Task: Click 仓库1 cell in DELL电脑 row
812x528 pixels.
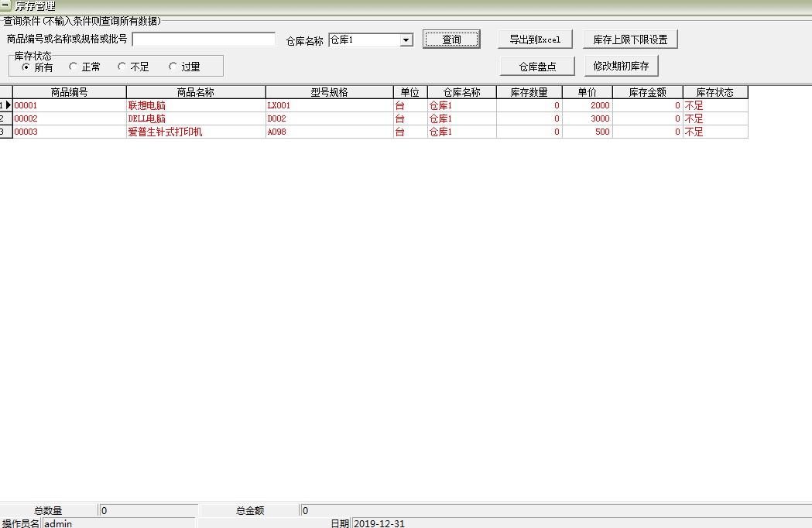Action: pos(462,118)
